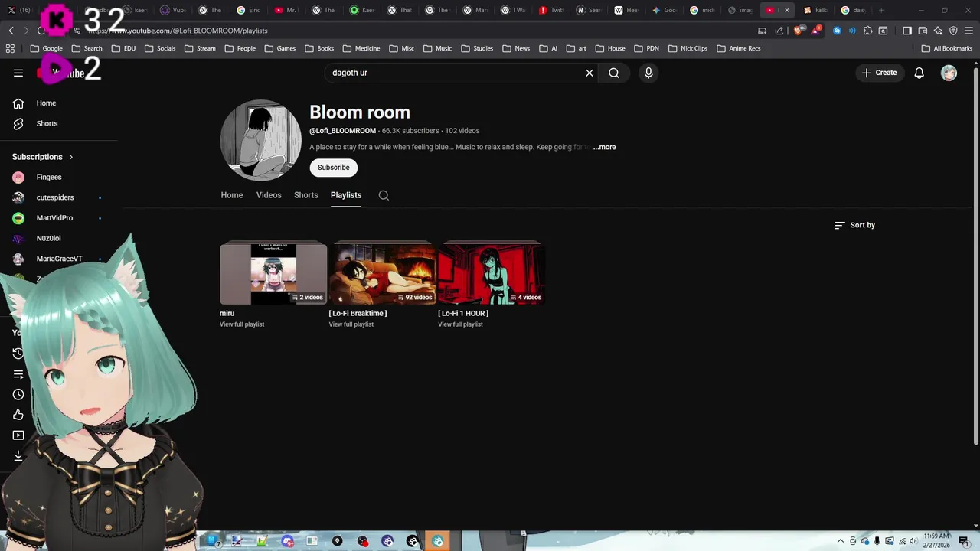
Task: Click the browser address bar URL
Action: (178, 31)
